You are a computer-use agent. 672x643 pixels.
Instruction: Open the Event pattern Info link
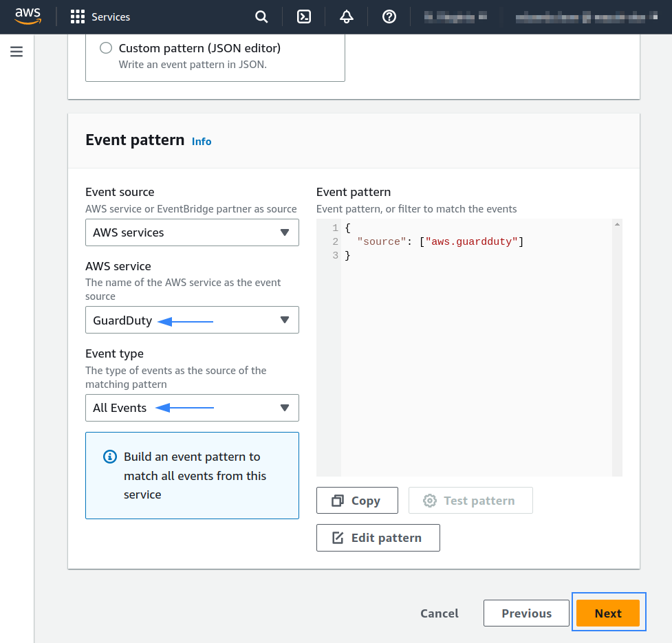pos(202,142)
